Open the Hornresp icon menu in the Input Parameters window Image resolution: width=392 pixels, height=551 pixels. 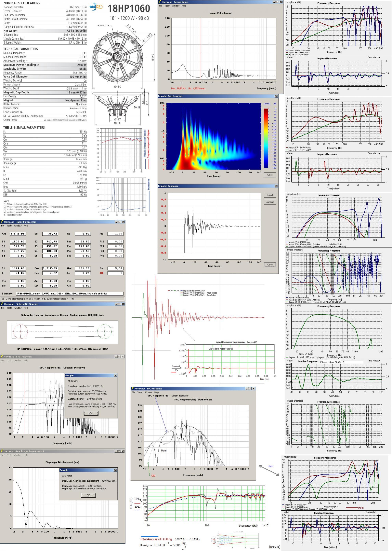pos(2,222)
